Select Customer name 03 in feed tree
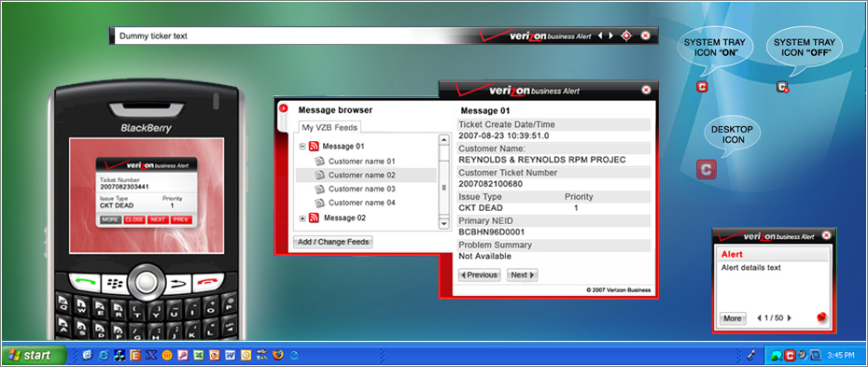Screen dimensions: 868x367 [x=362, y=190]
